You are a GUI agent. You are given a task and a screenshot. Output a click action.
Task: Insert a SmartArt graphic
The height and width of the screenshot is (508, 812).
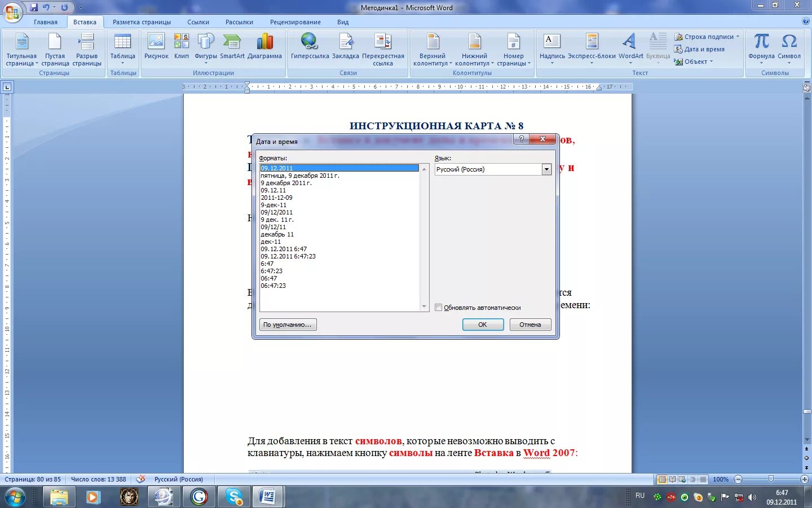(x=232, y=46)
